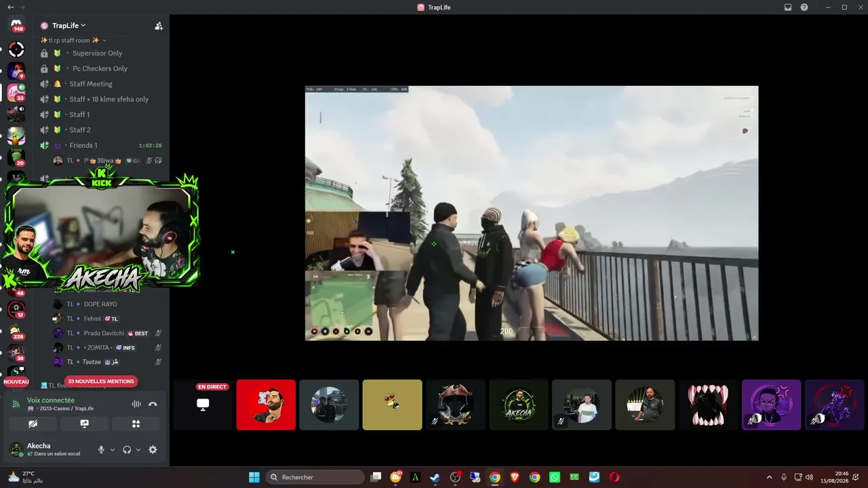Open headphone output options arrow
Screen dimensions: 868x488
pyautogui.click(x=138, y=449)
